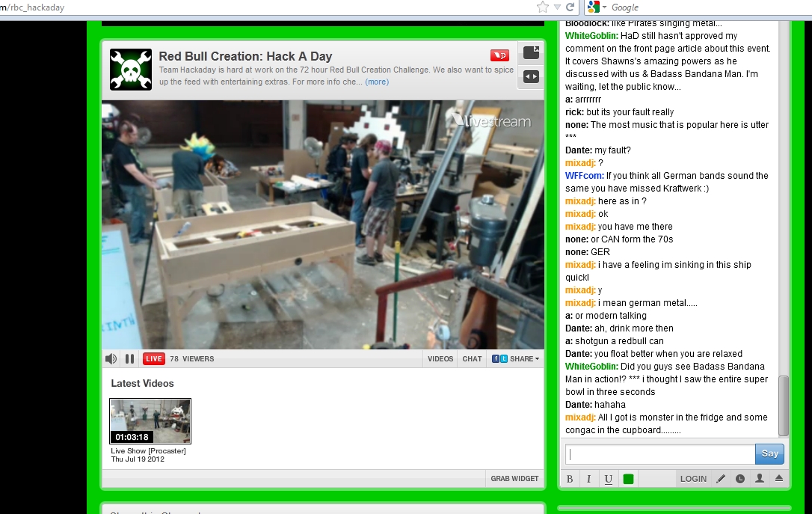Viewport: 812px width, 514px height.
Task: Switch to the VIDEOS tab
Action: (440, 359)
